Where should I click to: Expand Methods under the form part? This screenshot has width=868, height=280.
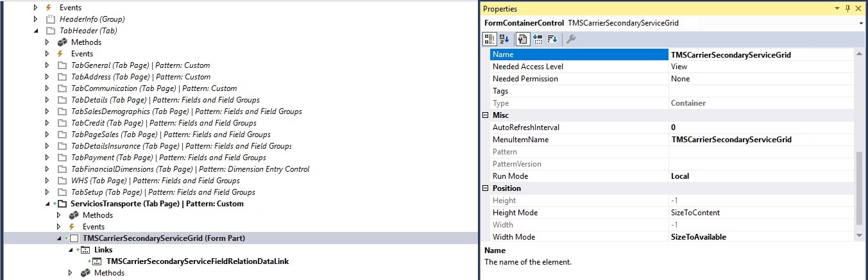[71, 273]
